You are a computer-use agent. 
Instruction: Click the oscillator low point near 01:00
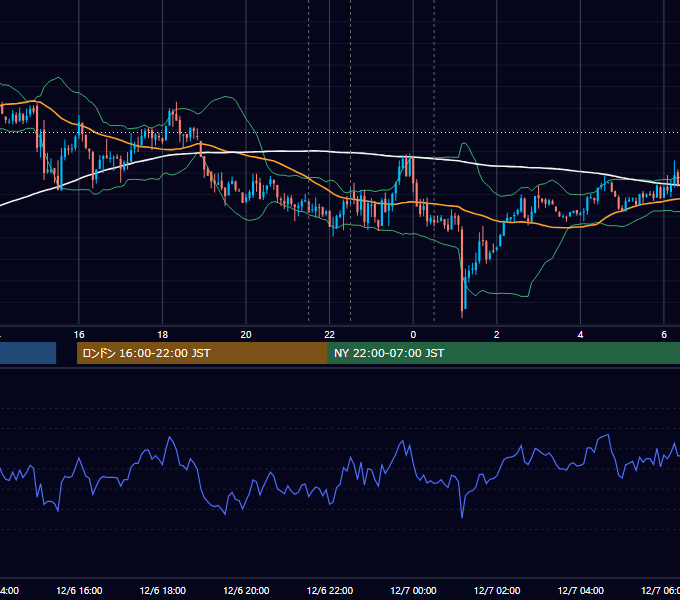point(462,515)
